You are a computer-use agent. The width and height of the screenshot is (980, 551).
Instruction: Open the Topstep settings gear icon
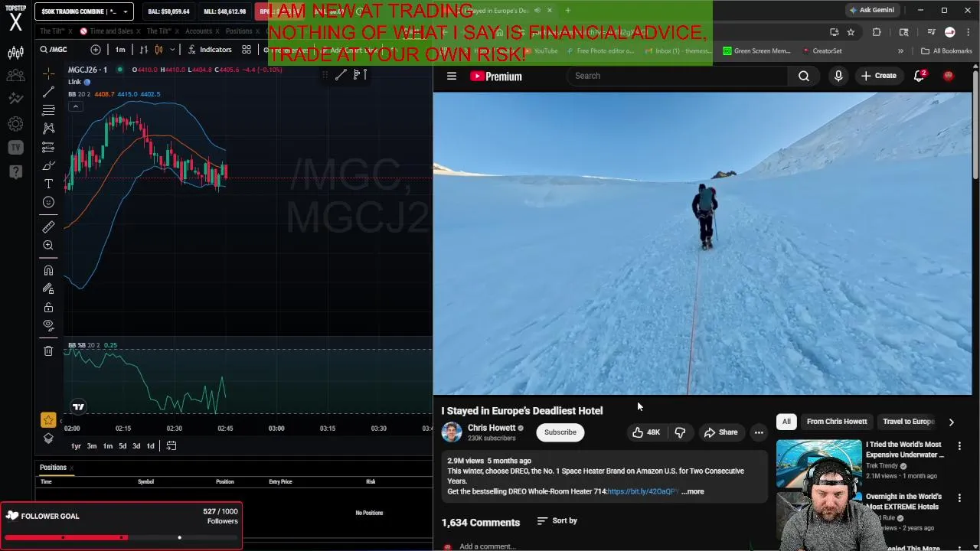15,123
